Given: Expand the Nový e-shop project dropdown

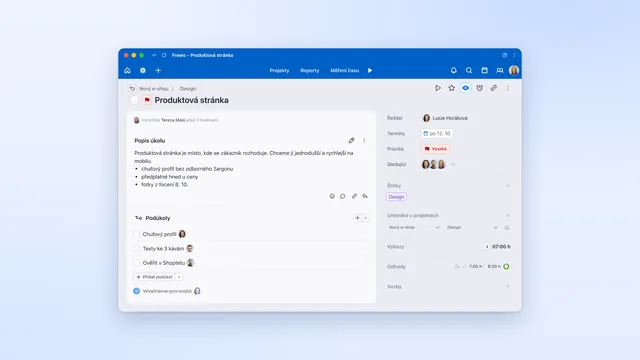Looking at the screenshot, I should pos(414,227).
